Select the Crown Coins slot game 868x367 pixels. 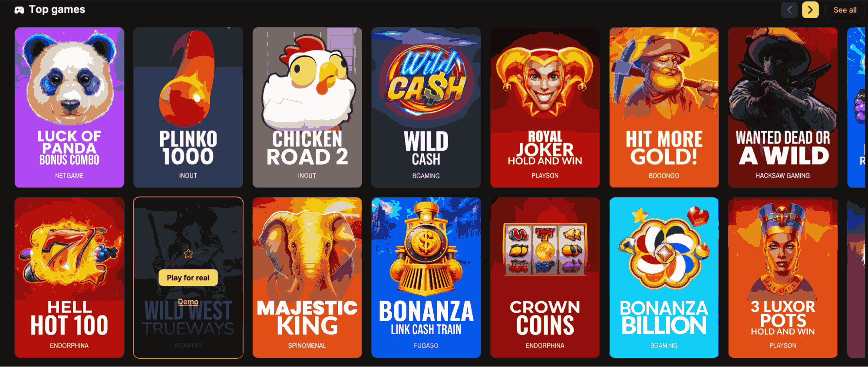tap(545, 278)
